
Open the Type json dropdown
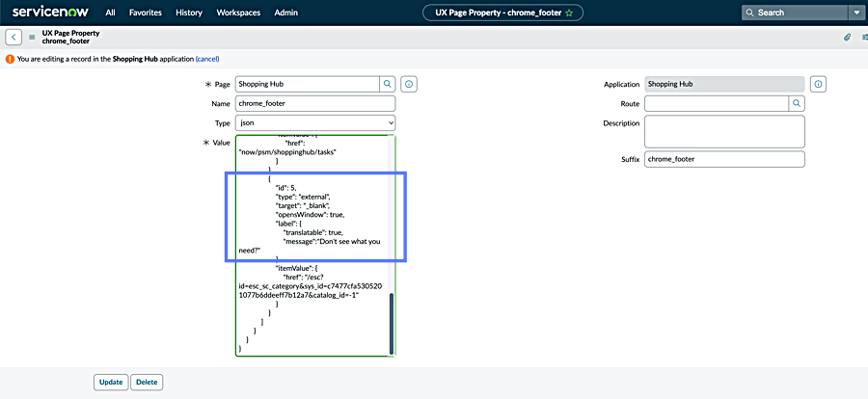315,122
